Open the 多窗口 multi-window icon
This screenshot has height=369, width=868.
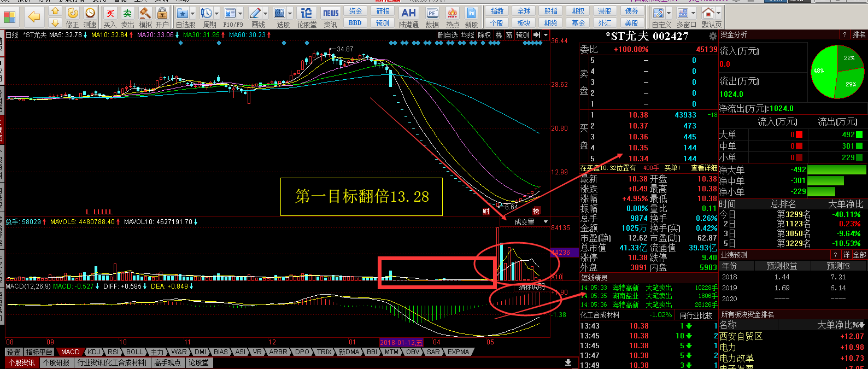683,13
